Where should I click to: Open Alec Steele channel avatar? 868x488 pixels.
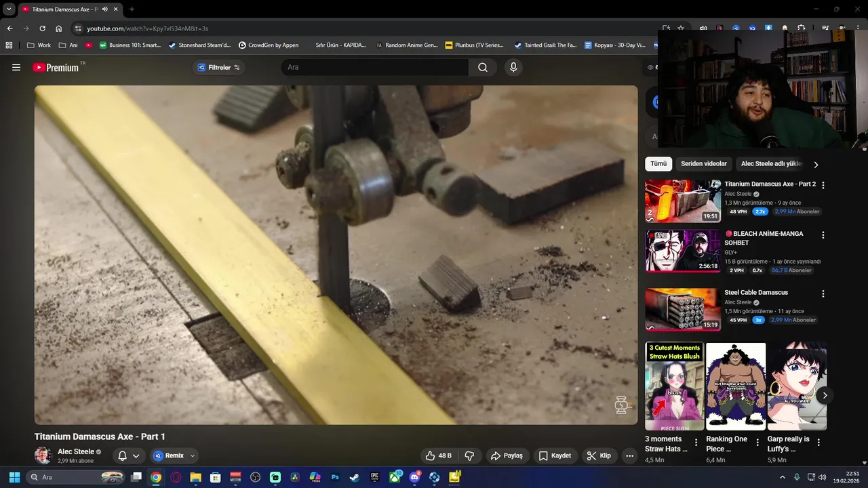[43, 455]
